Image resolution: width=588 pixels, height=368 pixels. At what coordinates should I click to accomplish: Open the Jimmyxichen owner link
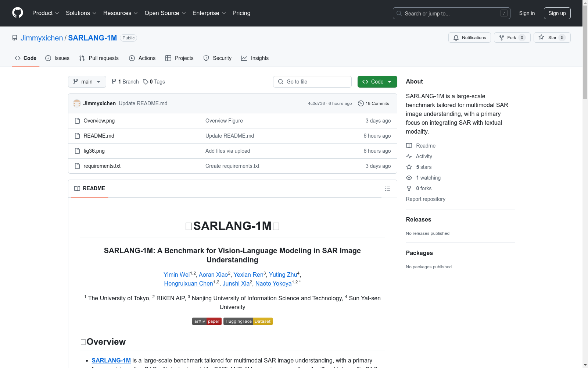(x=42, y=38)
